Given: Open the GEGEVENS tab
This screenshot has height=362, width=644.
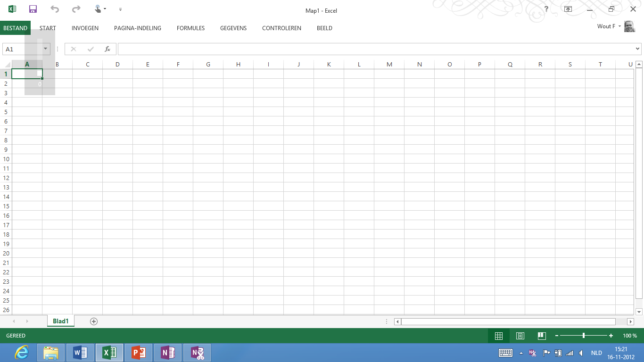Looking at the screenshot, I should click(x=233, y=28).
